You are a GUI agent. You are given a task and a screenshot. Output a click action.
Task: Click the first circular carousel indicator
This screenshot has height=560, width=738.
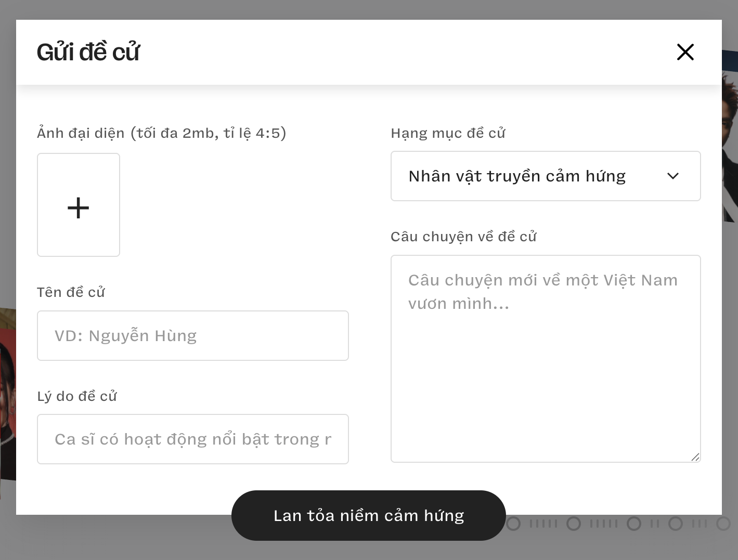[513, 524]
